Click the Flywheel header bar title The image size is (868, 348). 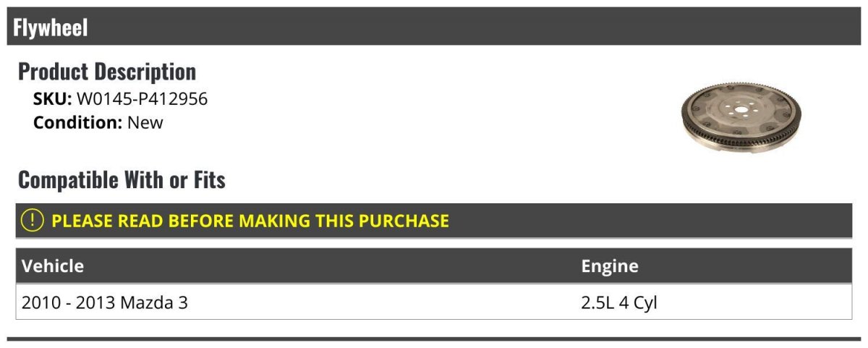[x=51, y=27]
